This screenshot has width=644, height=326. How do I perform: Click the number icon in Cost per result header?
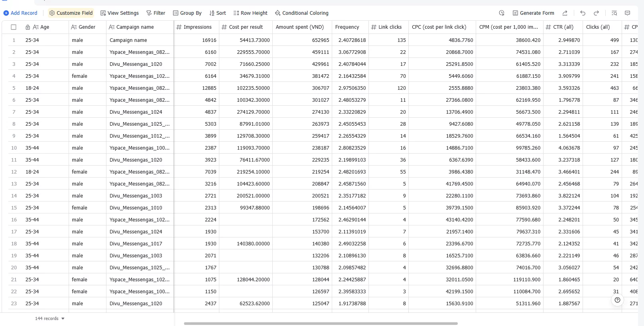pos(224,27)
